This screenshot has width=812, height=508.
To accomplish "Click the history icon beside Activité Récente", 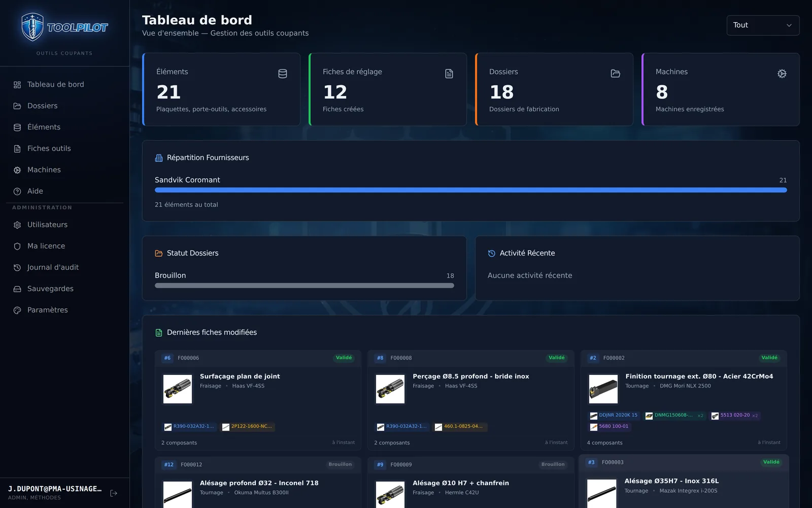I will (x=492, y=253).
